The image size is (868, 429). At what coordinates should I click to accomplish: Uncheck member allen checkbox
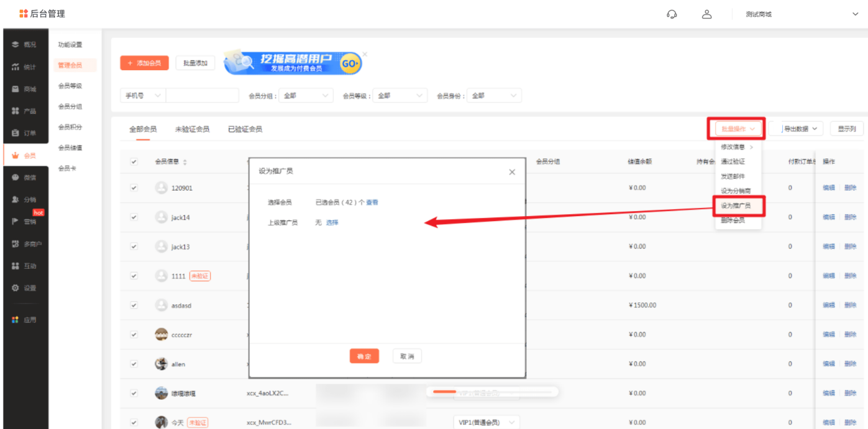[x=134, y=364]
